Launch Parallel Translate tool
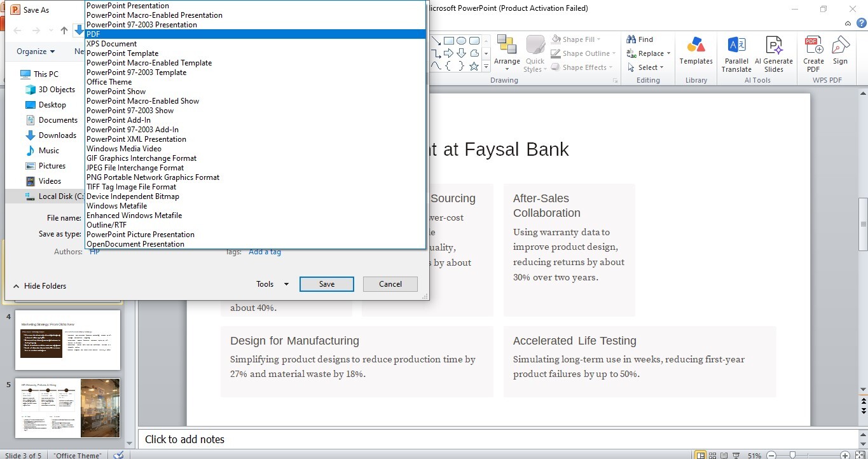 (x=736, y=54)
